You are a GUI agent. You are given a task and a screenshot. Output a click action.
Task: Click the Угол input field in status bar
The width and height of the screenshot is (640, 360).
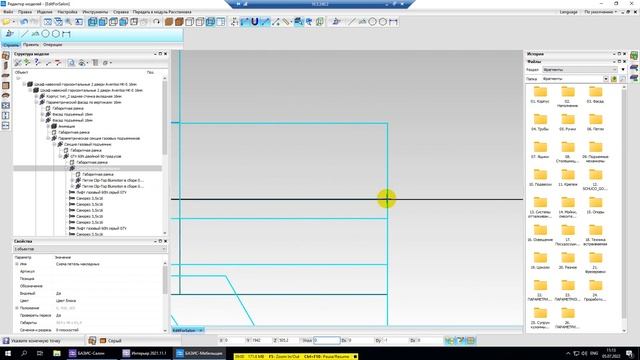[x=327, y=340]
